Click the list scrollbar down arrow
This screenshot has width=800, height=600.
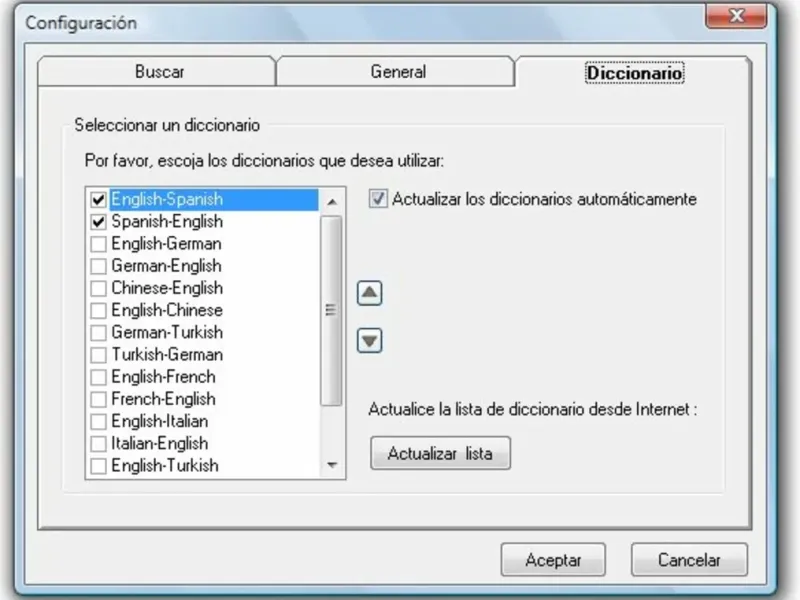[x=332, y=465]
